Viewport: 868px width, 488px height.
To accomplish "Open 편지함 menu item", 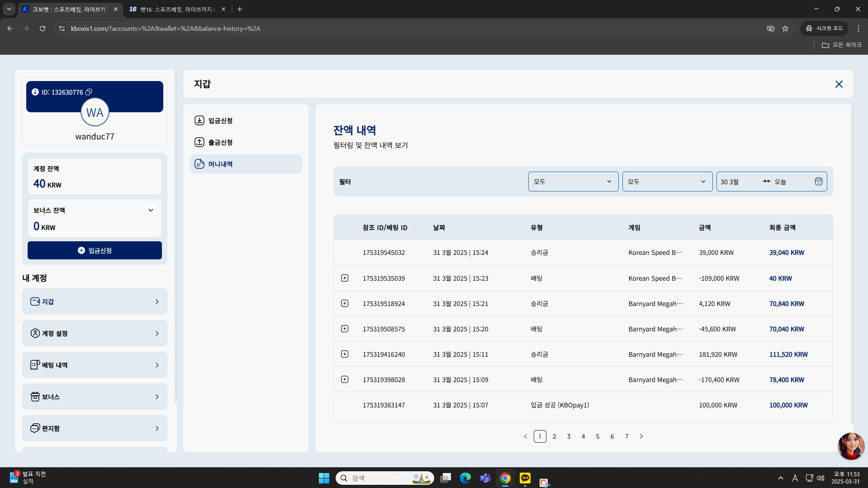I will (95, 428).
